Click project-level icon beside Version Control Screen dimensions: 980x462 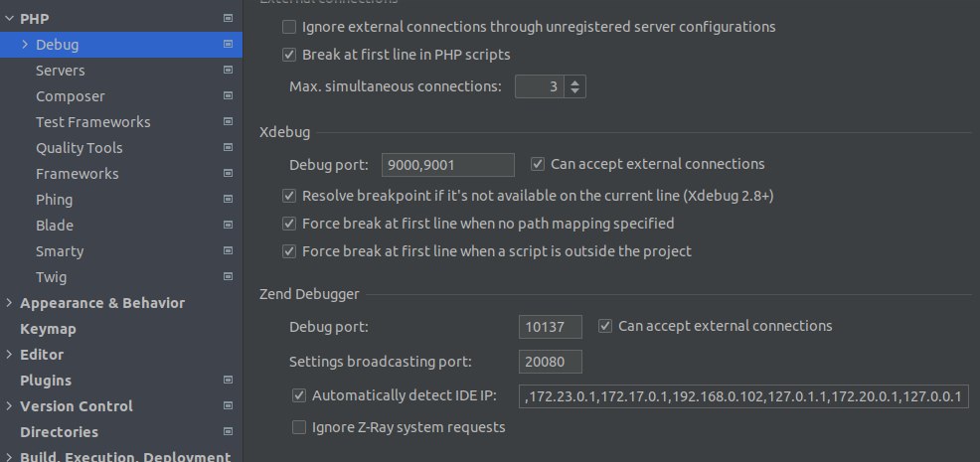tap(229, 405)
